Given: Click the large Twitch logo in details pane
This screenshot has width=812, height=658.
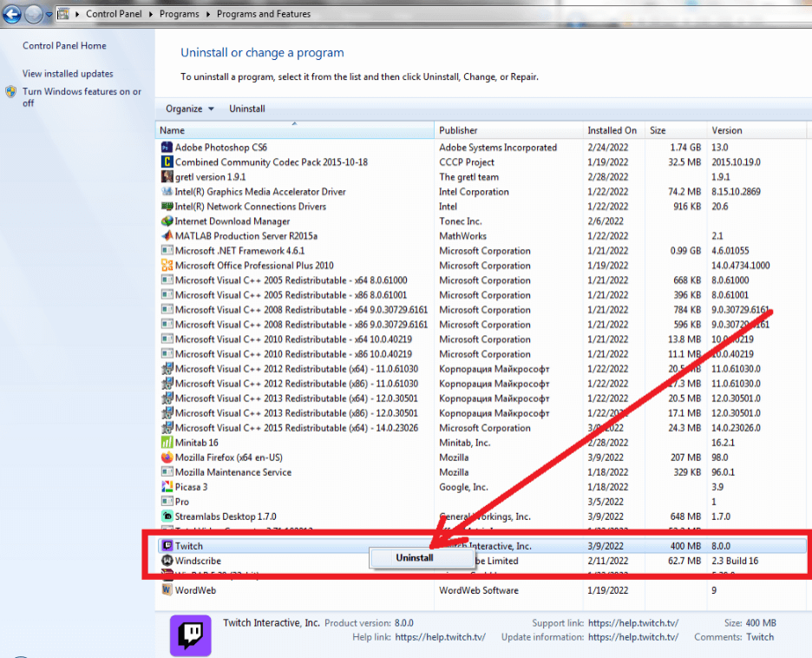Looking at the screenshot, I should (191, 635).
